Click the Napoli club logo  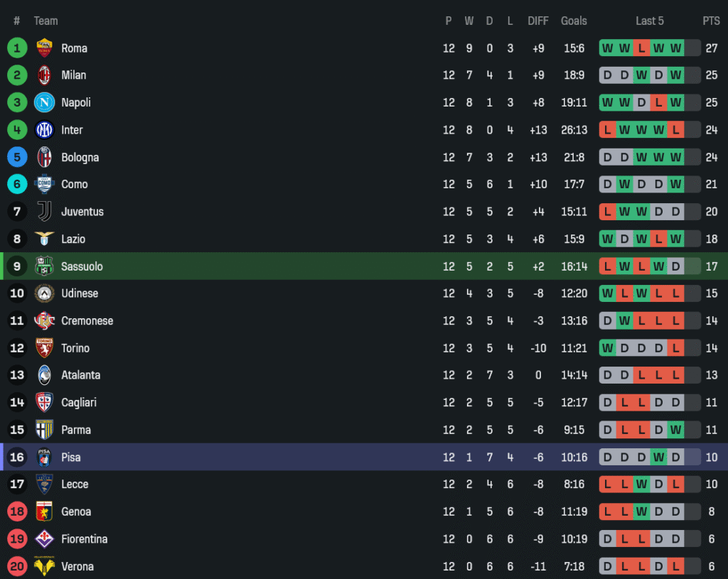click(44, 102)
